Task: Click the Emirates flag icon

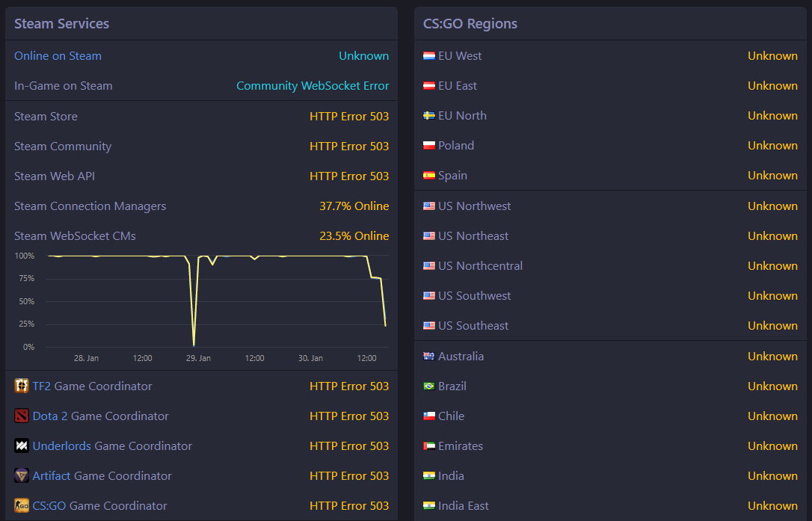Action: pyautogui.click(x=428, y=446)
